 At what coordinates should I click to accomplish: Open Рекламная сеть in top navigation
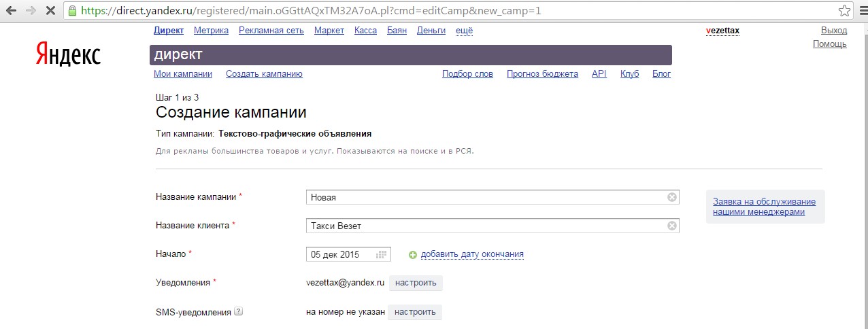pyautogui.click(x=271, y=31)
